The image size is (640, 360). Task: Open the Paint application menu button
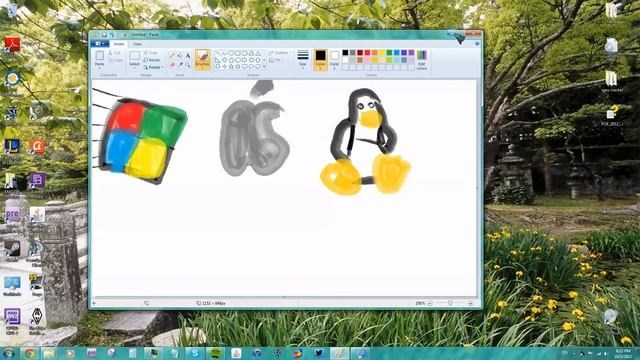coord(100,44)
